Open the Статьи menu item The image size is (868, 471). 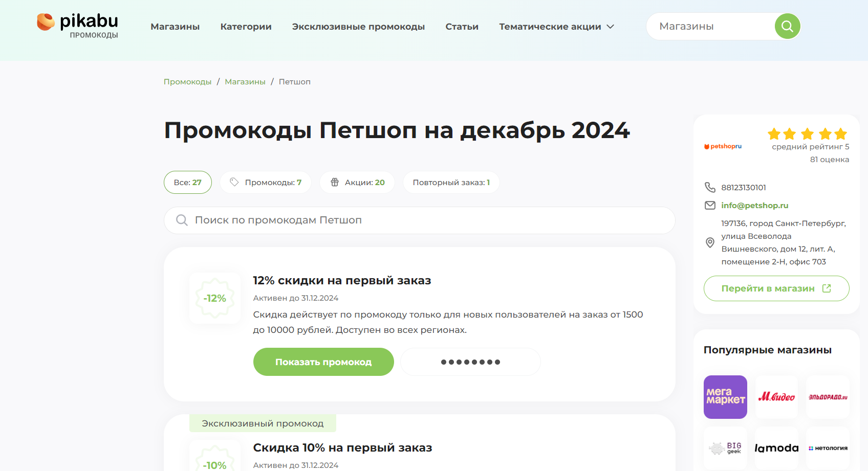462,27
